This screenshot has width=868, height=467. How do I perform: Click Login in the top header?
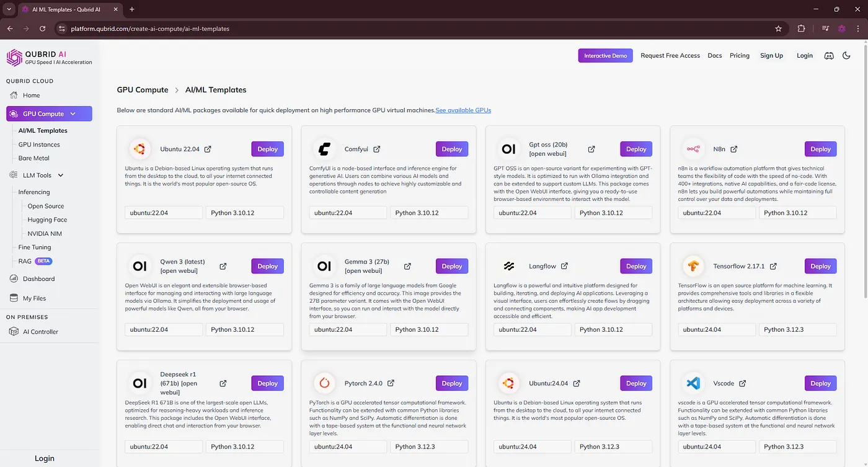805,56
